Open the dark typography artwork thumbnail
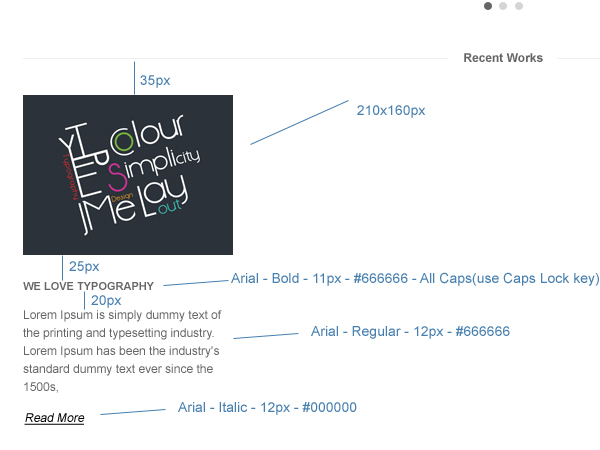This screenshot has width=600, height=450. [x=128, y=175]
